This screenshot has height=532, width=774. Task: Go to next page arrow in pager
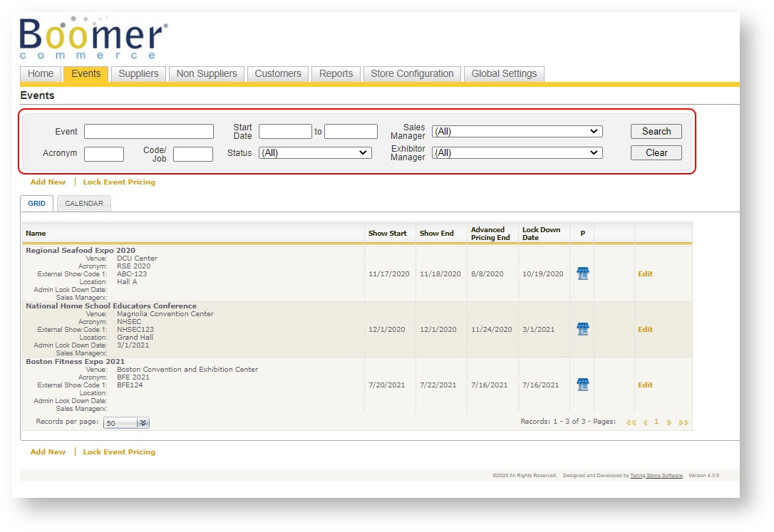click(669, 422)
